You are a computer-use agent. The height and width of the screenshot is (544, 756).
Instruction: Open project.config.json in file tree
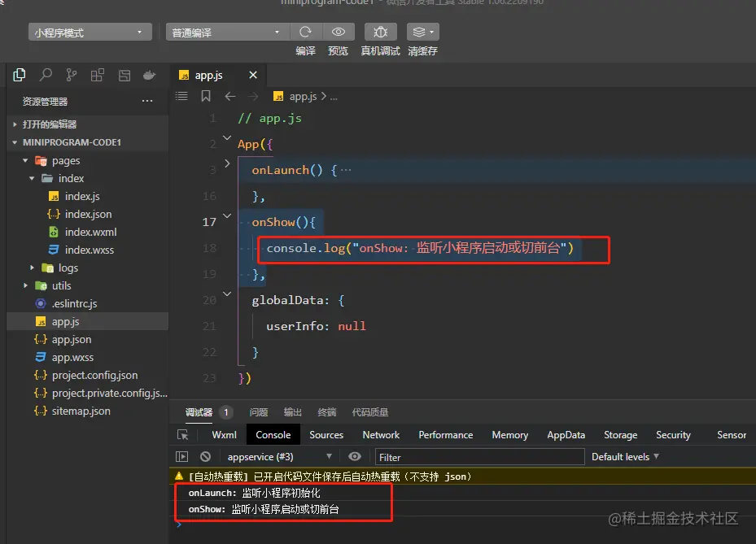[x=94, y=375]
